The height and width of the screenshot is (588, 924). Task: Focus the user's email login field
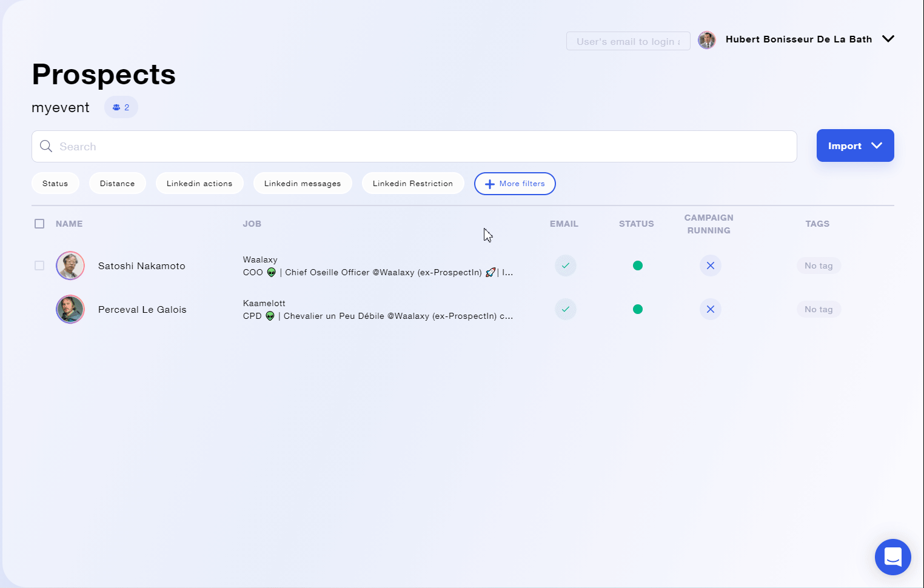628,41
